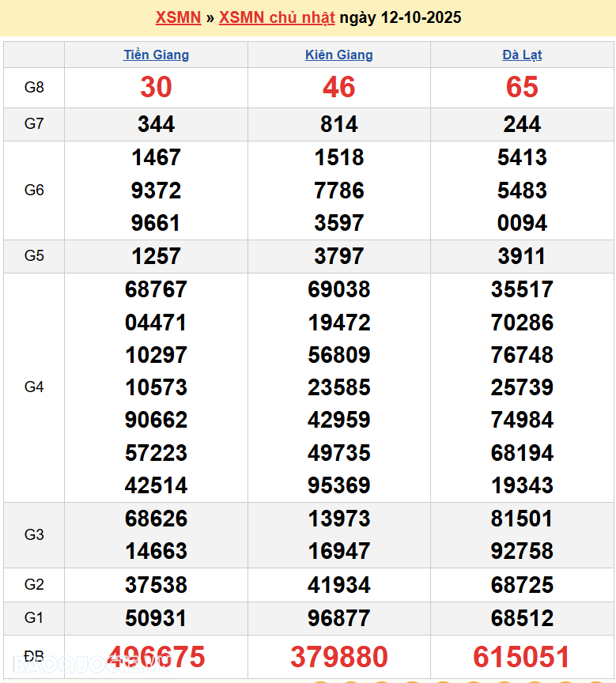Select Kiên Giang special prize 379880

point(338,657)
